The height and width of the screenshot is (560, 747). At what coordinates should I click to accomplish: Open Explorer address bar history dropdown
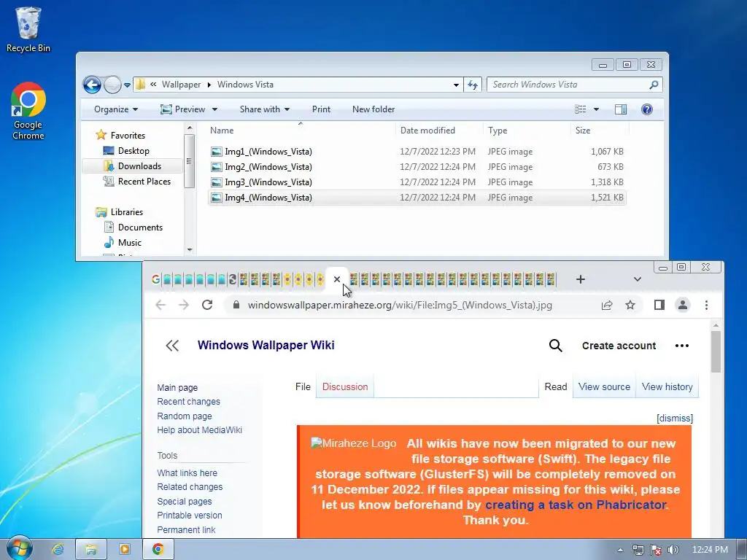[456, 85]
